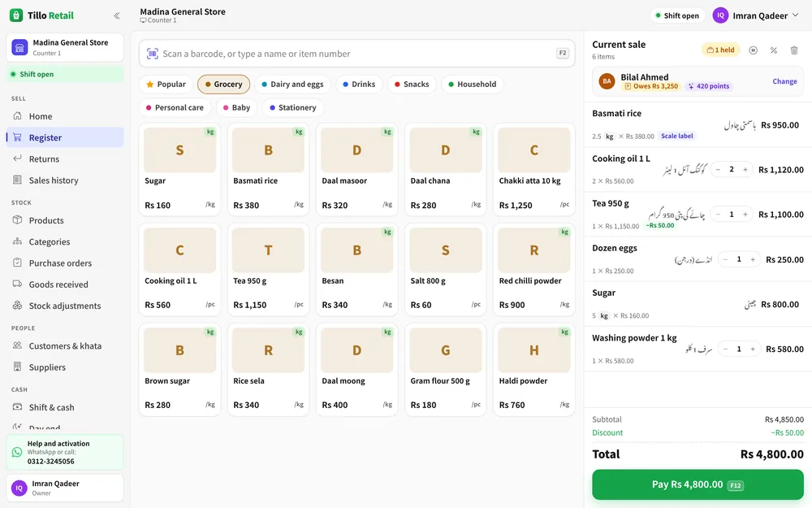Screen dimensions: 812x508
Task: Open Categories in the sidebar
Action: coord(65,241)
